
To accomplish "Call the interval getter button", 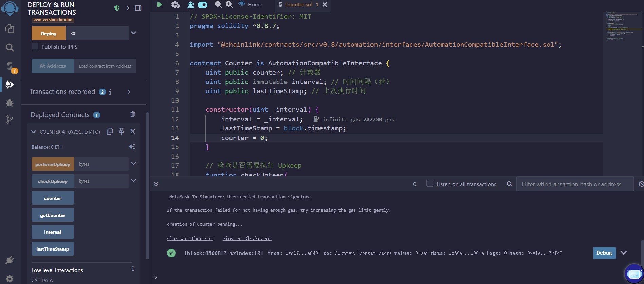I will click(53, 232).
